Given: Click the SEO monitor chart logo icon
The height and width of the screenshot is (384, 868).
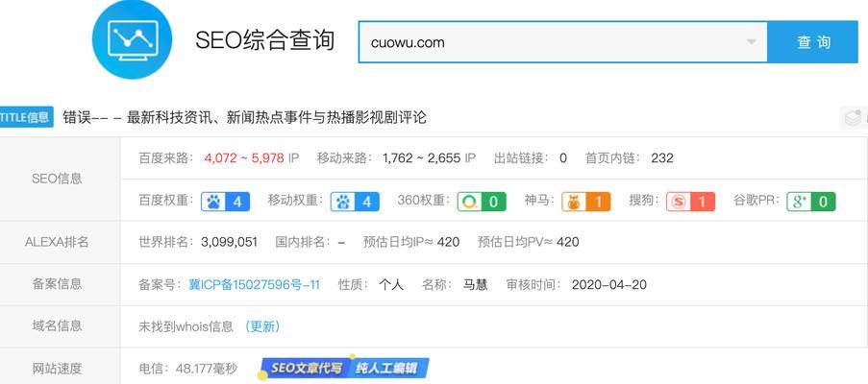Looking at the screenshot, I should pos(132,38).
